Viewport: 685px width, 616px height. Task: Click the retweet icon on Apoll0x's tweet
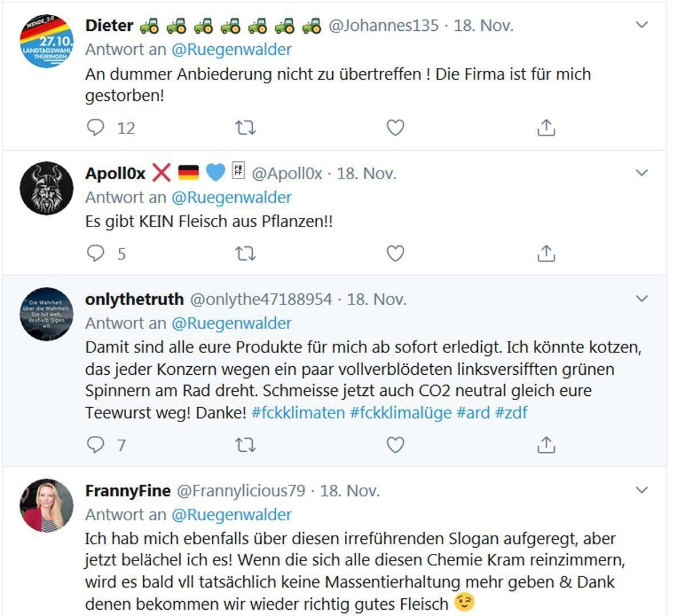pyautogui.click(x=245, y=253)
